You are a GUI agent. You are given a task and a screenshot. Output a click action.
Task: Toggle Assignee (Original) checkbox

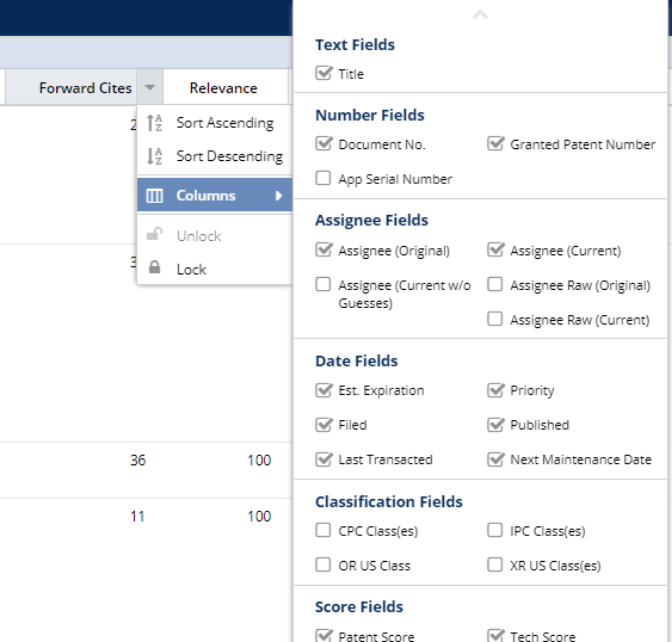[x=324, y=250]
